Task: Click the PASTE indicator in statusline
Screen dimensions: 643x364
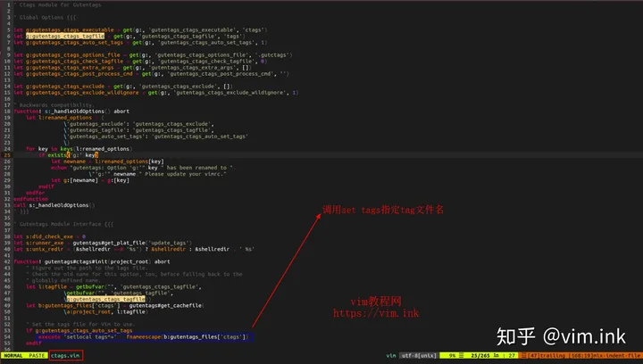Action: tap(37, 355)
